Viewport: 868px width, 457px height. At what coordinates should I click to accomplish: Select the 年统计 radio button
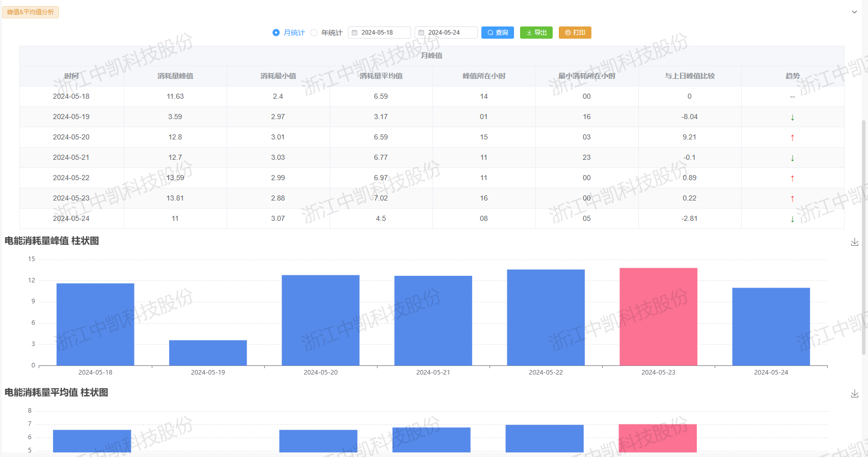[x=314, y=33]
